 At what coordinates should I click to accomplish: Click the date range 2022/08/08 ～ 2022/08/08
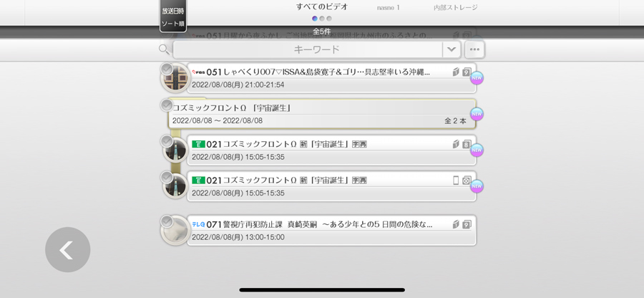[x=218, y=121]
